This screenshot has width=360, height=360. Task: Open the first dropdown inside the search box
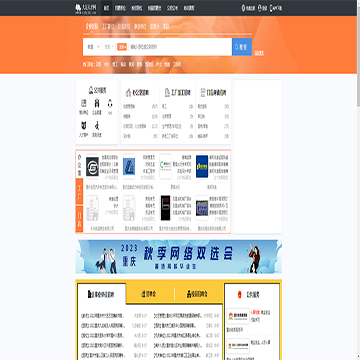[x=93, y=47]
